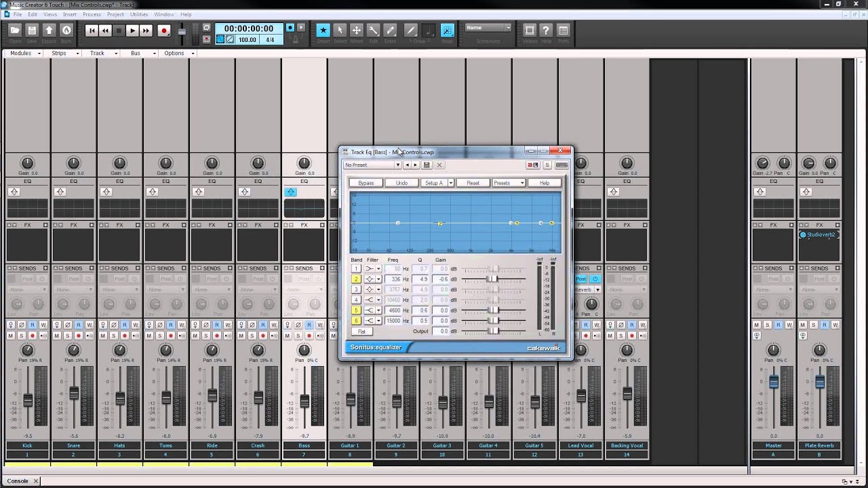Screen dimensions: 868x488
Task: Open a project with the Open icon
Action: click(x=15, y=30)
